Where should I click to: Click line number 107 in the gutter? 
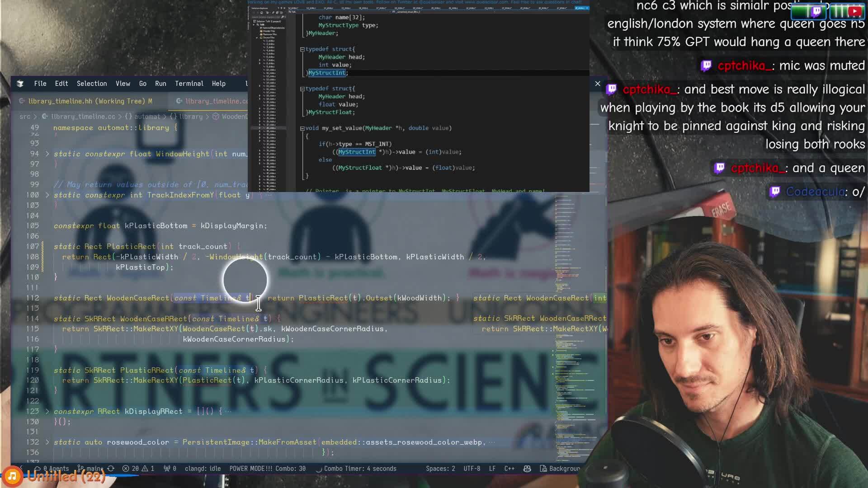point(33,247)
